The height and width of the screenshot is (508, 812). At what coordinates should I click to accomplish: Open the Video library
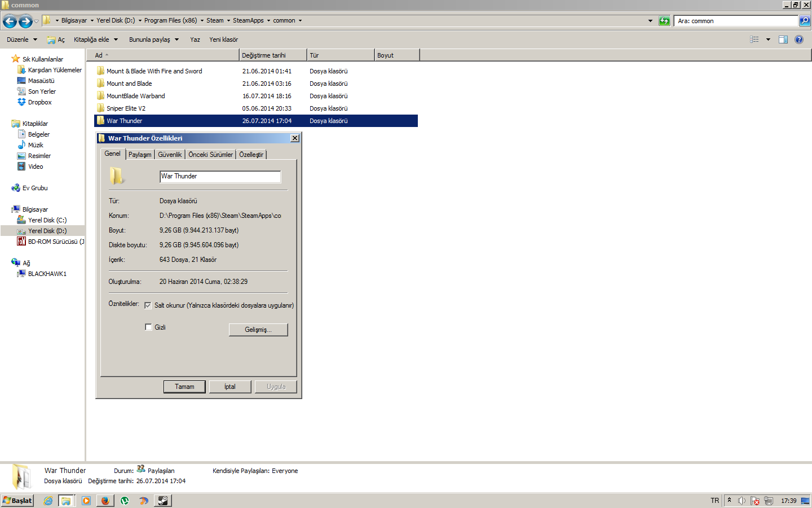click(36, 167)
